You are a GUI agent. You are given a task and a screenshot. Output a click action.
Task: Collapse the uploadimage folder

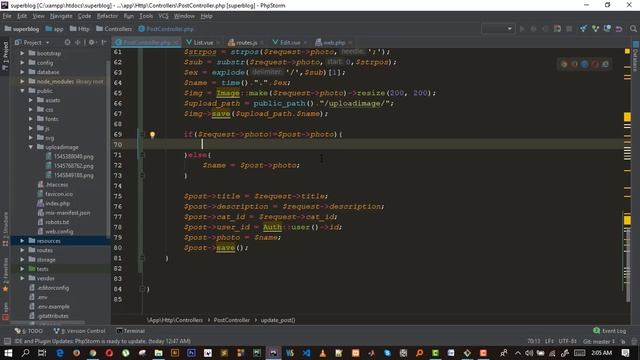point(31,147)
